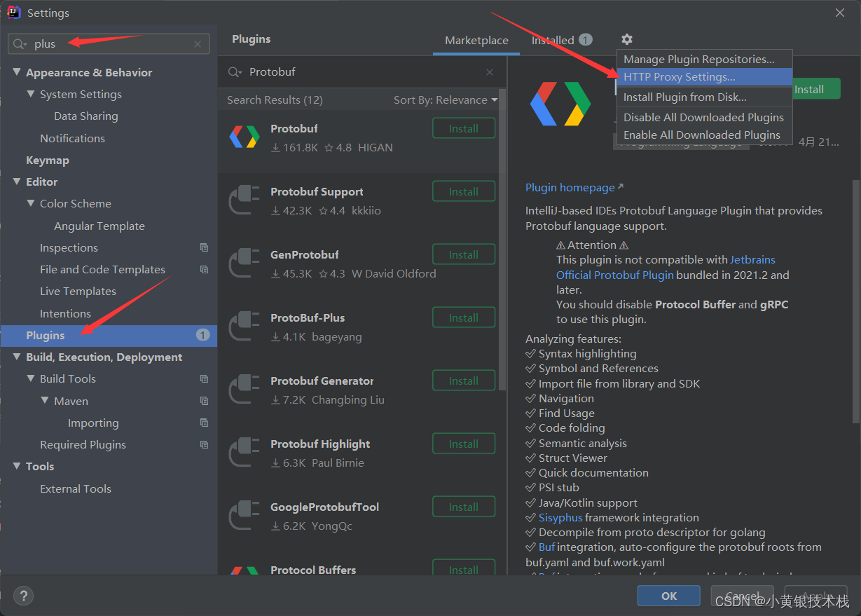The width and height of the screenshot is (861, 616).
Task: Open the Sisyphus framework link
Action: tap(560, 517)
